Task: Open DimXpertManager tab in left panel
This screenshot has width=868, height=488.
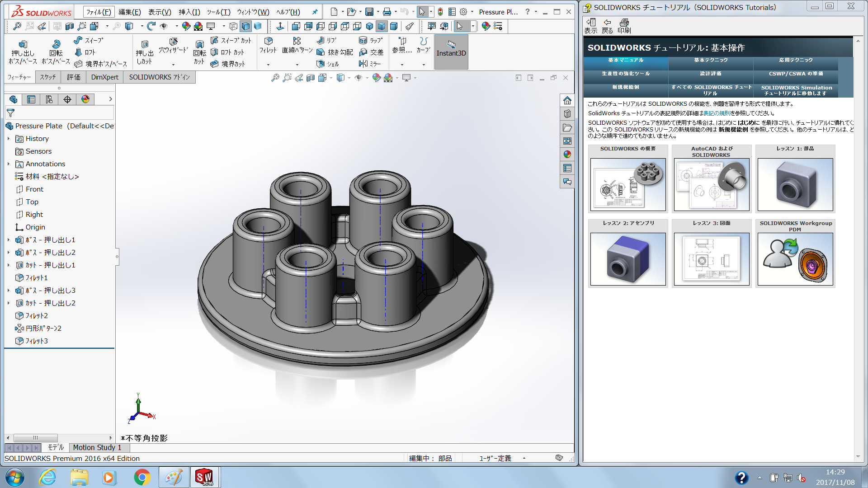Action: pos(67,99)
